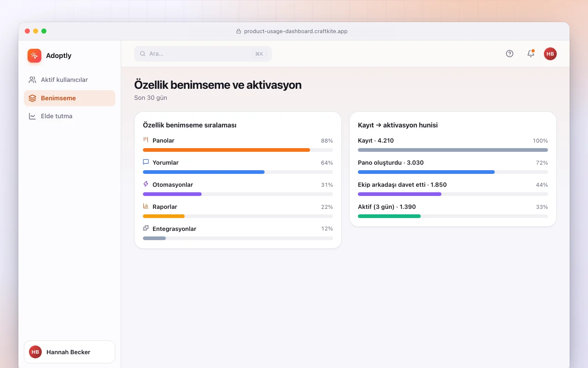Click the Entegrasyonlar 12% progress bar
This screenshot has width=588, height=368.
(238, 238)
